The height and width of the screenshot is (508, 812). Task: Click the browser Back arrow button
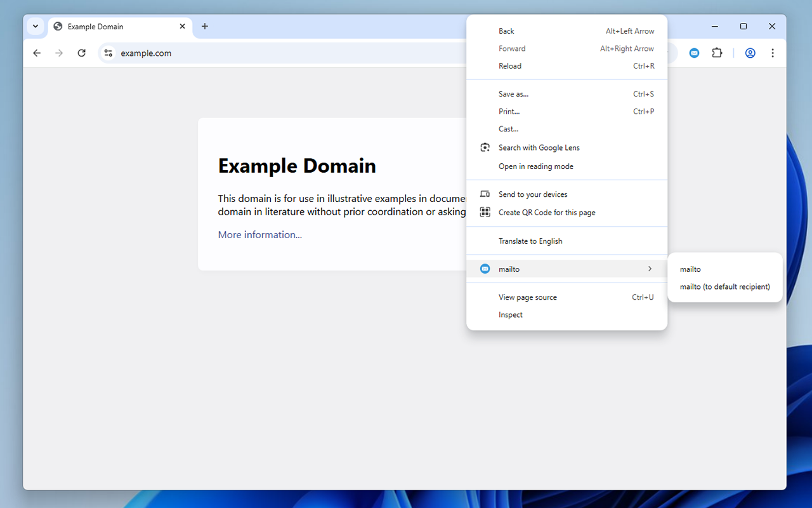pyautogui.click(x=37, y=53)
